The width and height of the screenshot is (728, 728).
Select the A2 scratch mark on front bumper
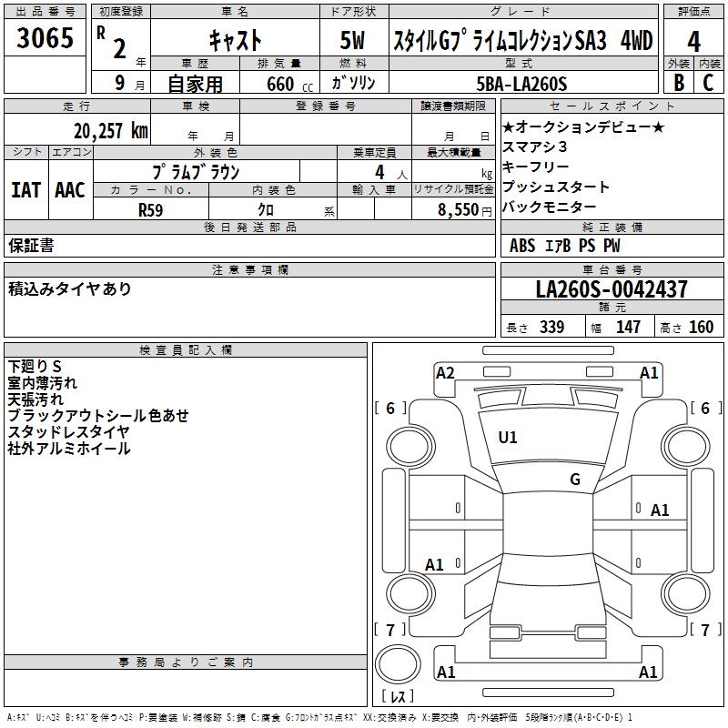445,372
